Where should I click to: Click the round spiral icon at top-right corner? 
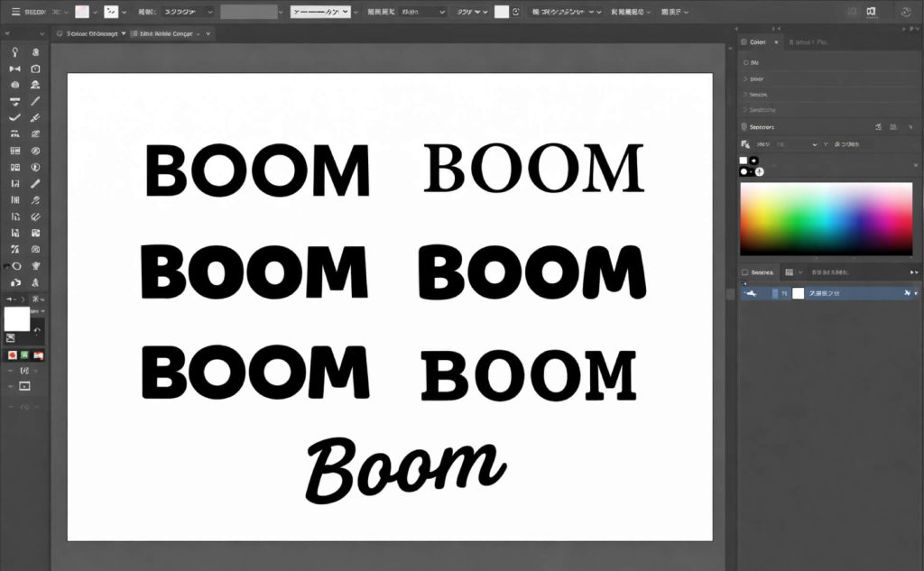(x=905, y=12)
